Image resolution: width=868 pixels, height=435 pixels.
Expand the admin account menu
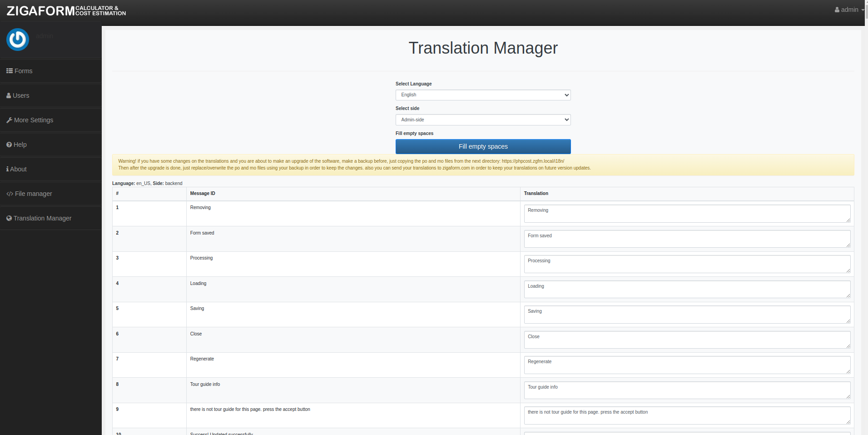tap(848, 9)
